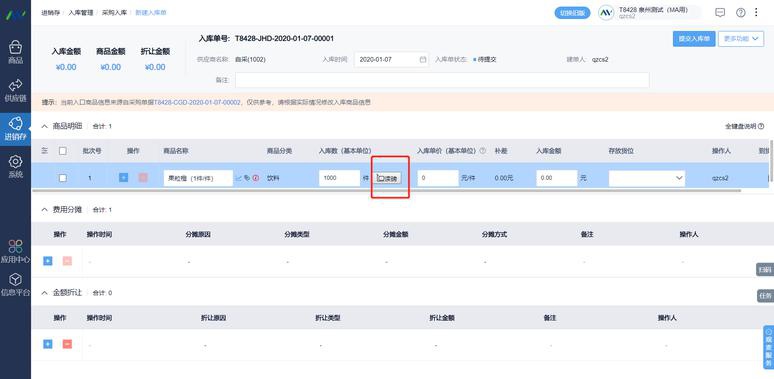
Task: Open the 供应链 sidebar module
Action: pos(15,90)
